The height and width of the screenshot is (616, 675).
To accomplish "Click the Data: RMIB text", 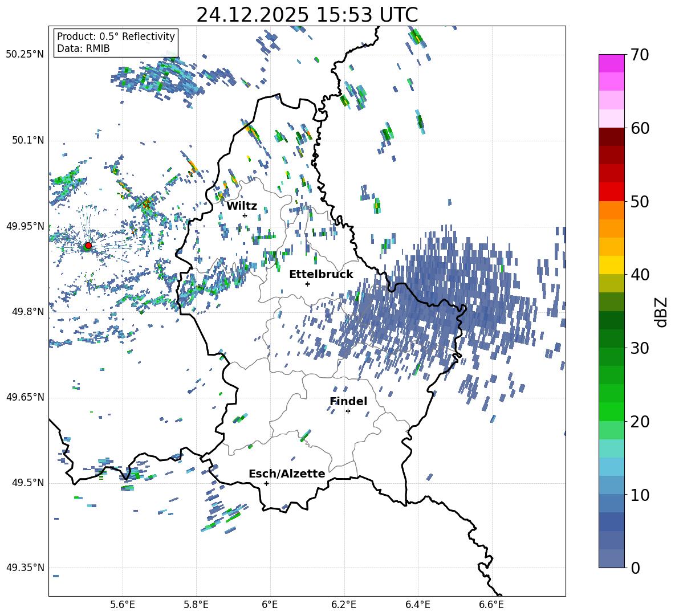I will (83, 48).
